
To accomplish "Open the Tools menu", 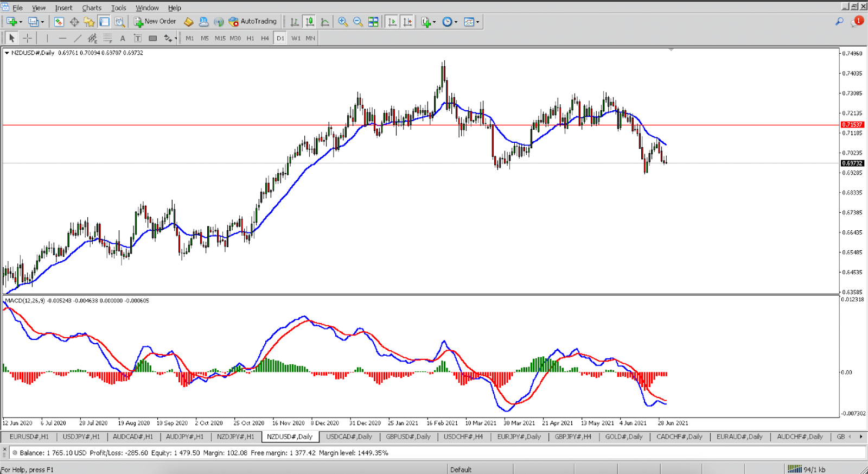I will tap(118, 8).
